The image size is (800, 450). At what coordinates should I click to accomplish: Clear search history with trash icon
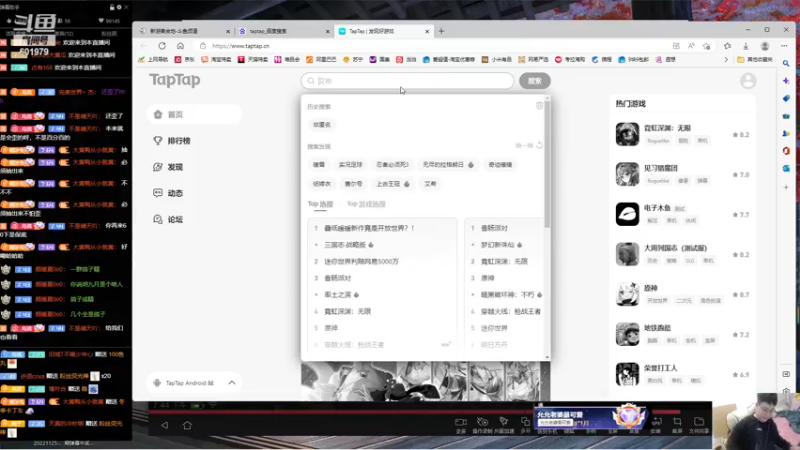539,106
